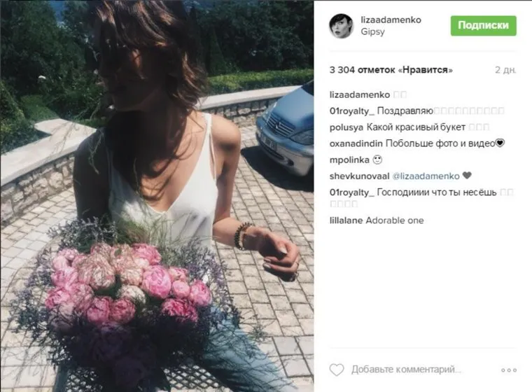
Task: Click the Gipsy location label
Action: click(x=372, y=31)
